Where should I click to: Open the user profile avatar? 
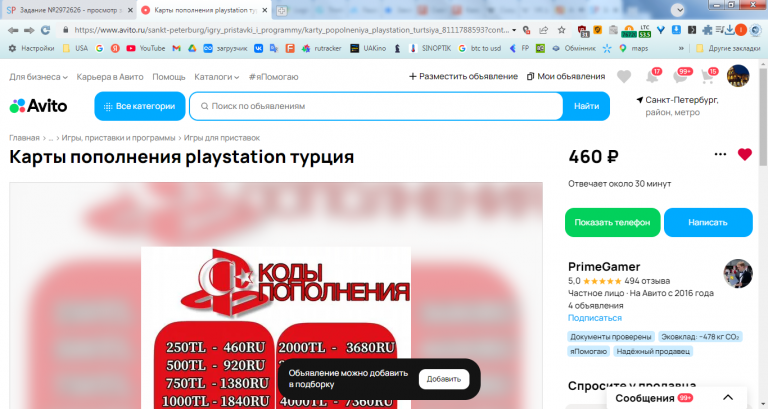[738, 76]
